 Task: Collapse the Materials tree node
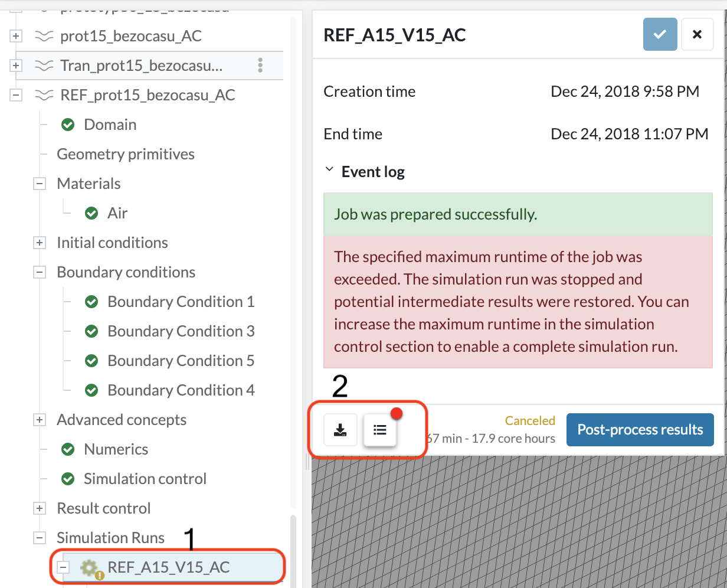pos(40,184)
